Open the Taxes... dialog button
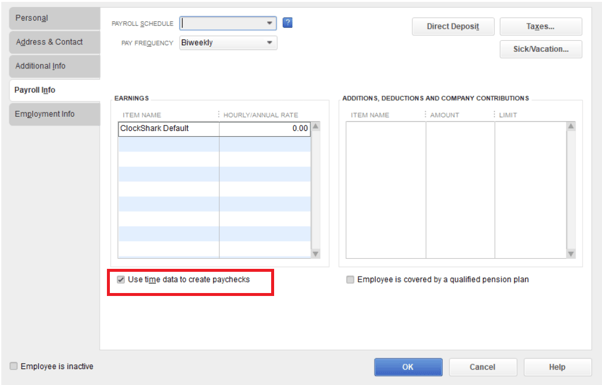The height and width of the screenshot is (385, 602). pyautogui.click(x=541, y=26)
